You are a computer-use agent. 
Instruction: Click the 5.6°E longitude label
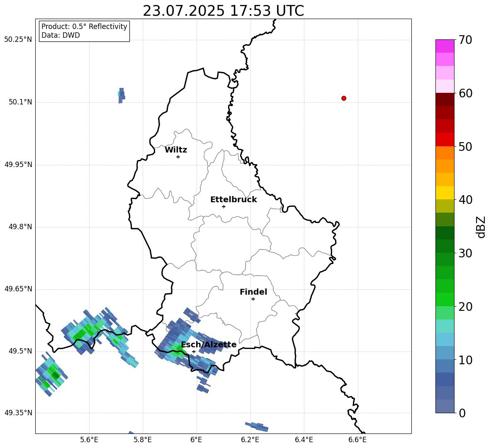(89, 440)
